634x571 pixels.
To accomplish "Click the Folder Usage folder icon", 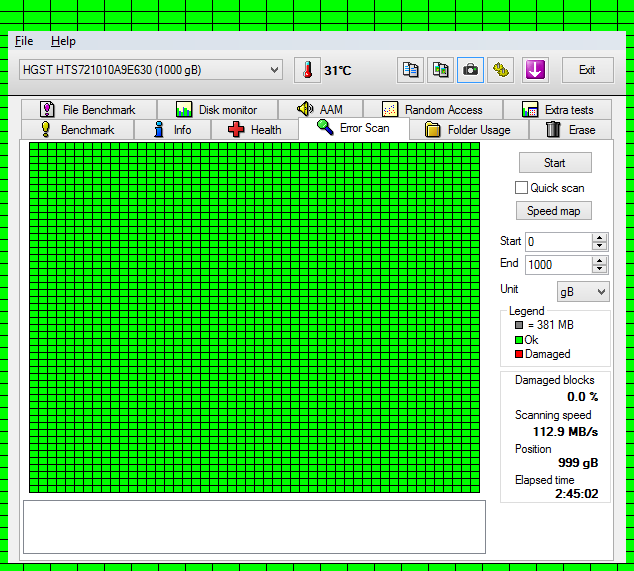I will click(433, 130).
